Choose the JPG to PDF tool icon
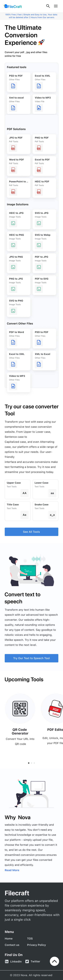This screenshot has width=63, height=980. click(x=13, y=148)
